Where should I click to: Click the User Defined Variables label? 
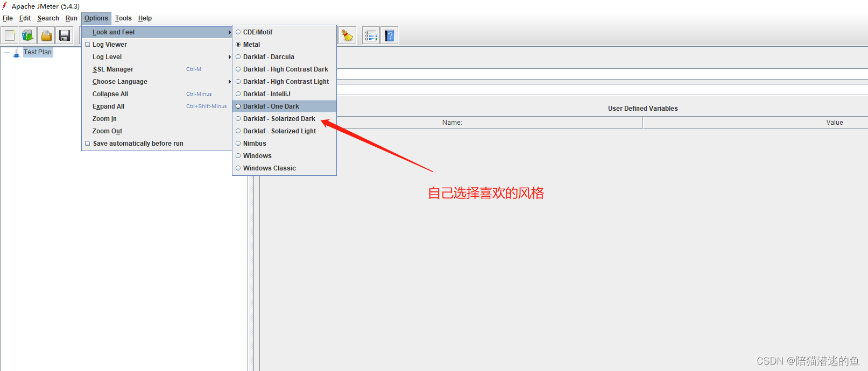643,109
